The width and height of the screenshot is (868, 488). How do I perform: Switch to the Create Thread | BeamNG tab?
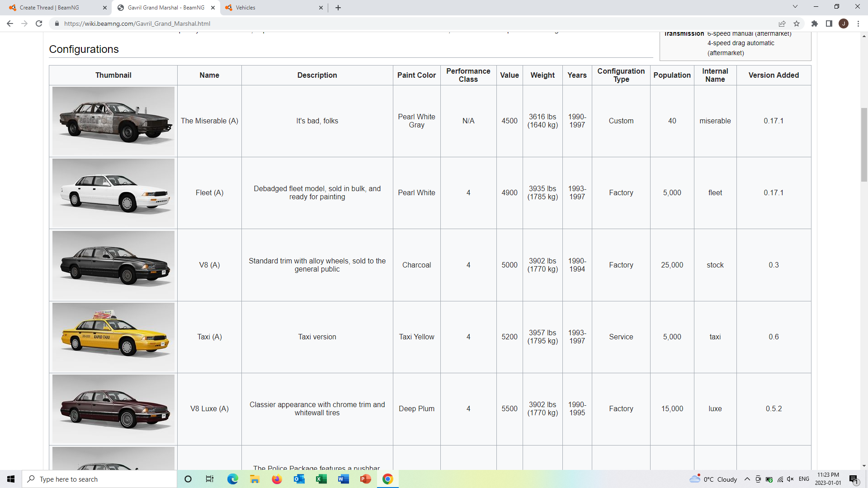click(58, 8)
